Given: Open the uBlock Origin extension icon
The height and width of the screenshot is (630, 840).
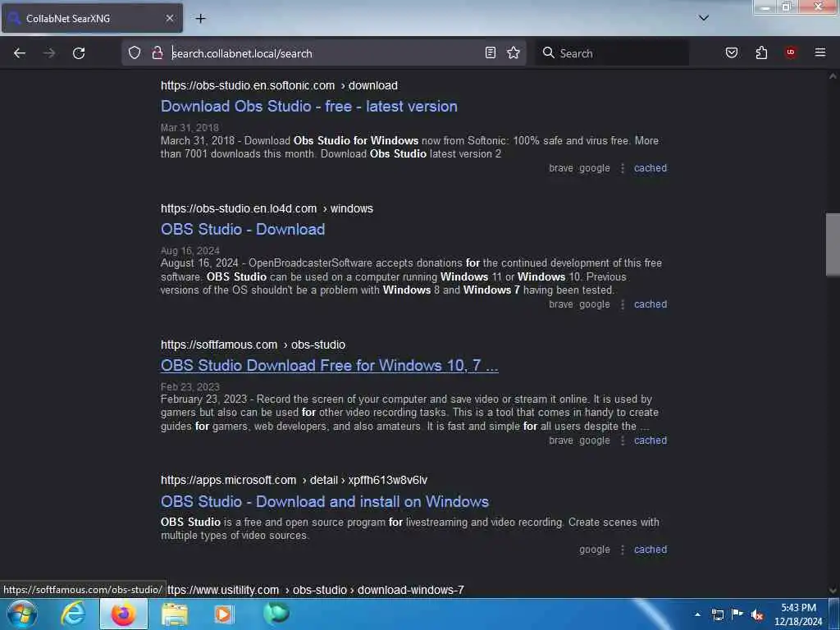Looking at the screenshot, I should click(791, 52).
